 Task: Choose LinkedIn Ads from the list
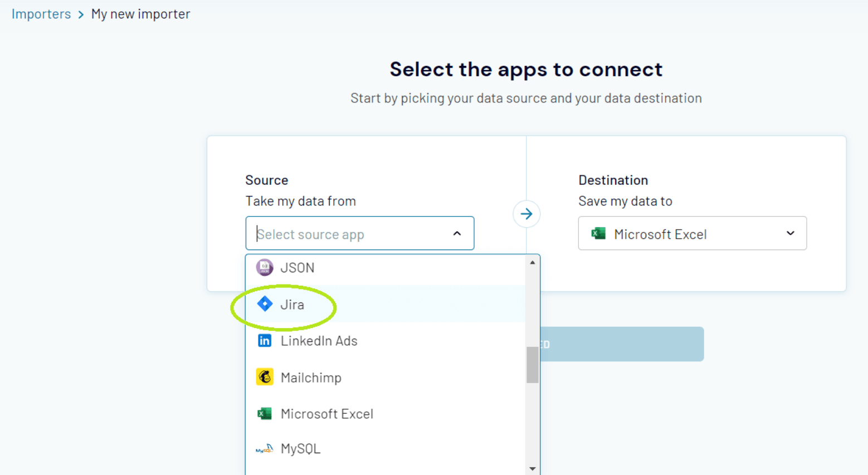319,341
